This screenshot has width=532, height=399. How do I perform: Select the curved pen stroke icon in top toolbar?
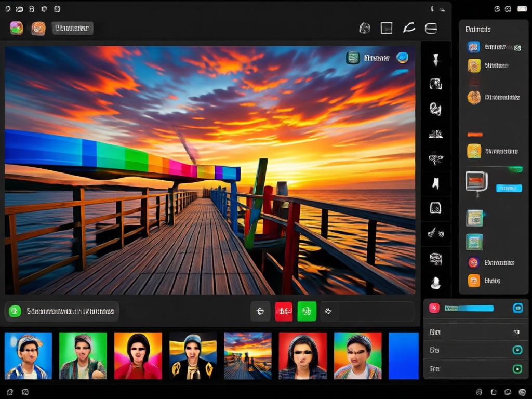(409, 28)
